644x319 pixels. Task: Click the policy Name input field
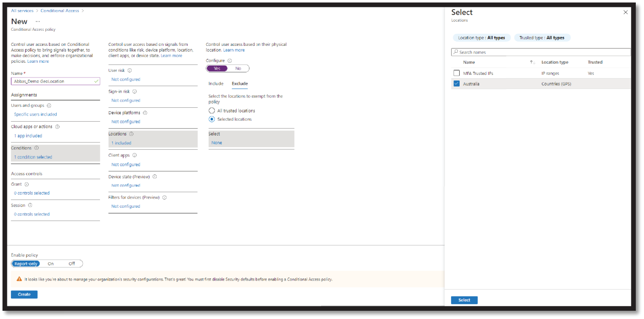click(x=55, y=81)
